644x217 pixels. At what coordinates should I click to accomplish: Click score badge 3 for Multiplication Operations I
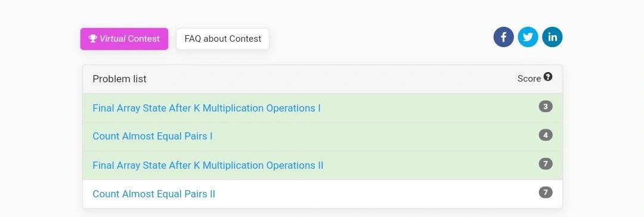[546, 107]
